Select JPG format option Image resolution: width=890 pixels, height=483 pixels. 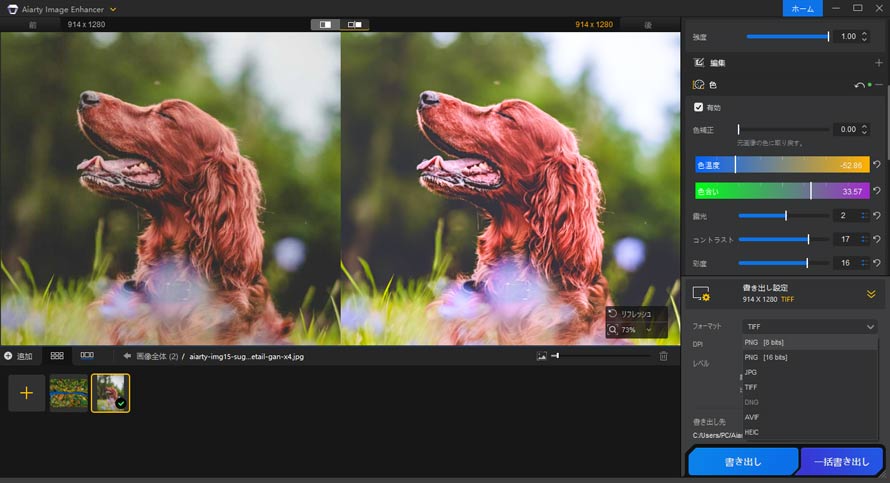tap(810, 372)
